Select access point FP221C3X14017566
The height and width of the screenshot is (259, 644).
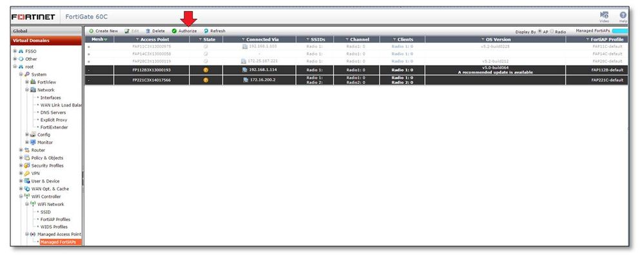tap(151, 80)
